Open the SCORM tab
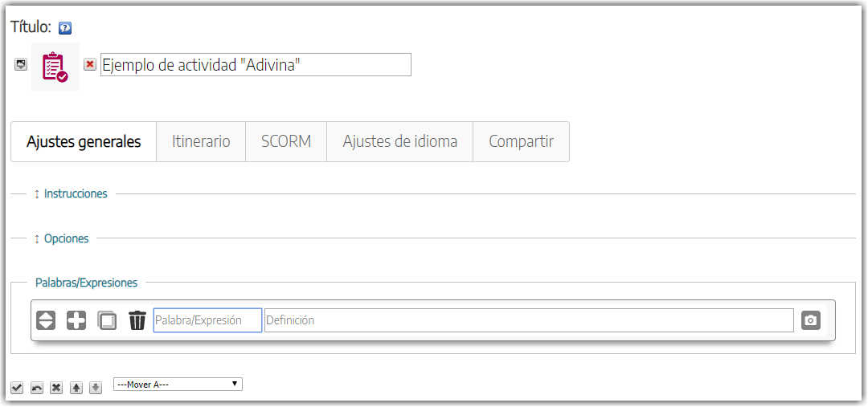Image resolution: width=868 pixels, height=407 pixels. point(286,142)
